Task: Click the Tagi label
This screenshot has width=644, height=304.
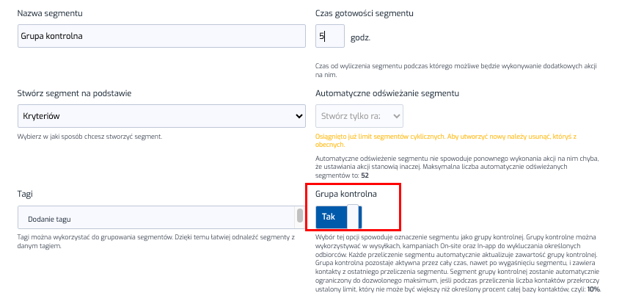Action: pyautogui.click(x=26, y=194)
